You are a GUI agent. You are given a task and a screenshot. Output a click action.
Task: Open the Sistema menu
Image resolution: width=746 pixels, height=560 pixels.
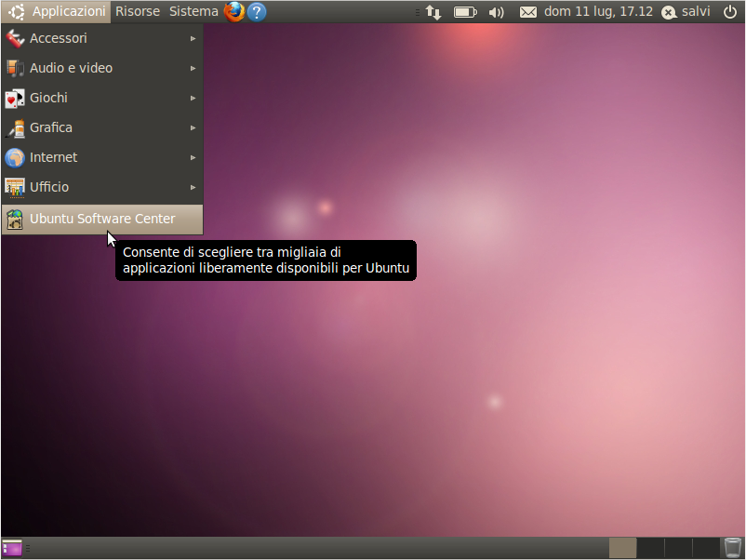pyautogui.click(x=193, y=11)
